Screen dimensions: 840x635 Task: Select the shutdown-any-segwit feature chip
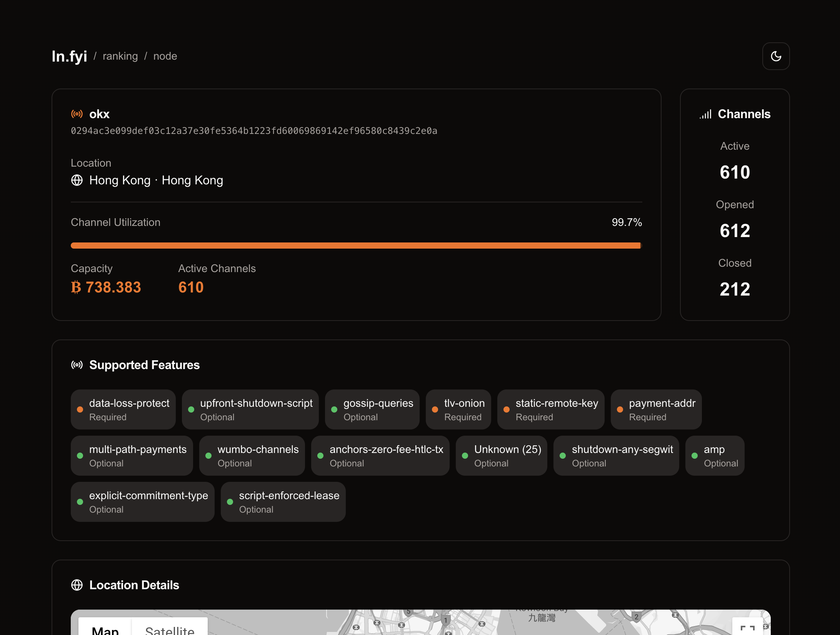click(616, 456)
